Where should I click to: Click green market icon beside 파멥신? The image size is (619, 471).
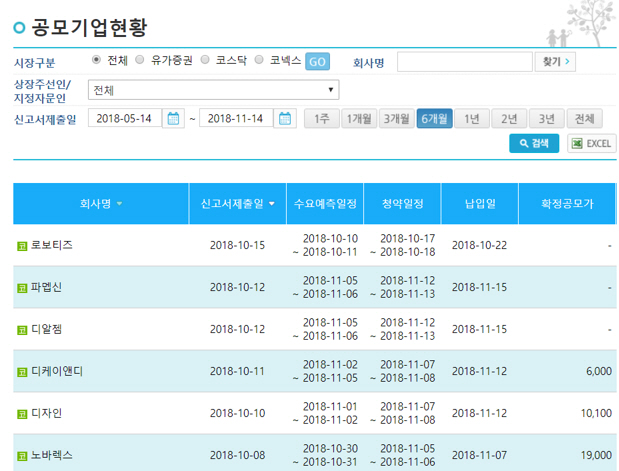coord(22,288)
